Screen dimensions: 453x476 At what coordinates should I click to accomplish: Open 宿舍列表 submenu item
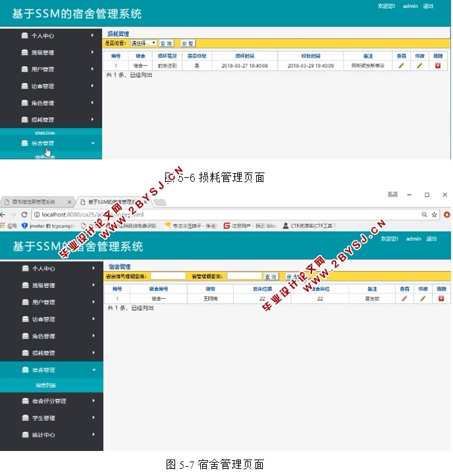pos(46,386)
